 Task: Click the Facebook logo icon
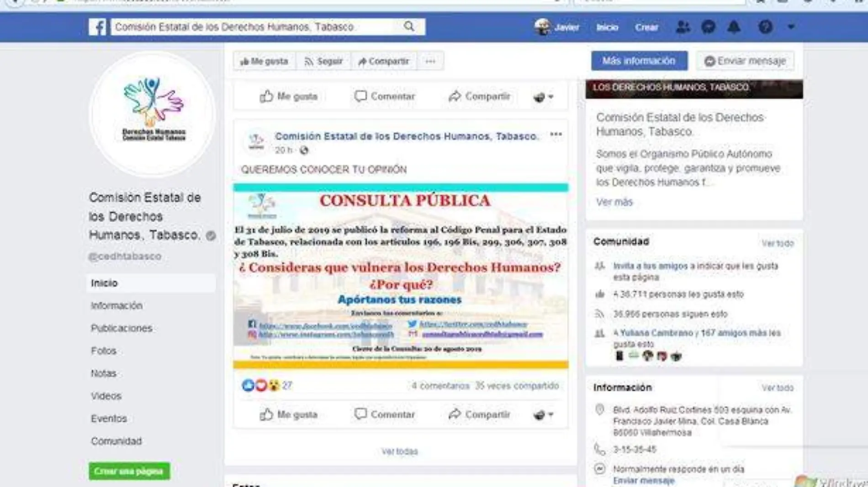click(x=97, y=27)
